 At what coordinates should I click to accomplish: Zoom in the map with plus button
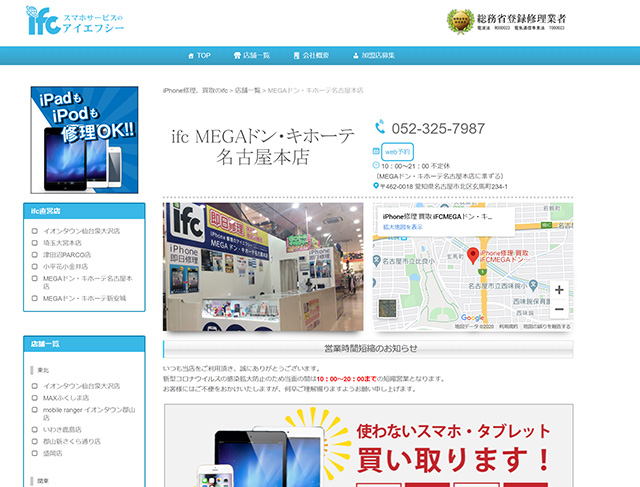click(x=559, y=290)
